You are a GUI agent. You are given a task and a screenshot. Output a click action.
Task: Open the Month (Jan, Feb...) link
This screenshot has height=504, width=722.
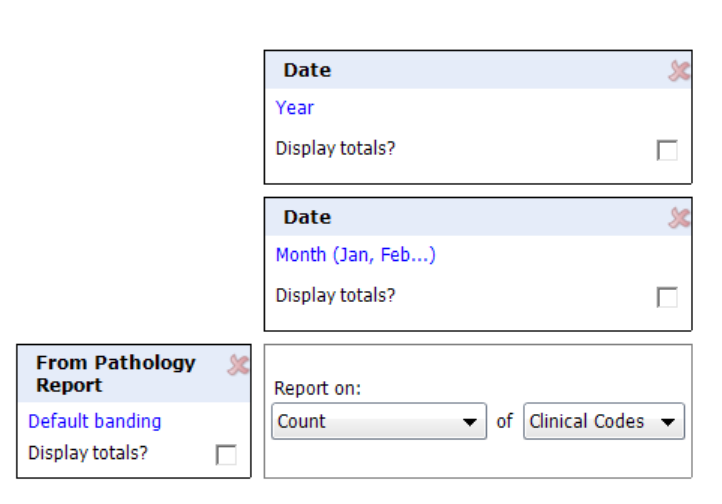pos(355,255)
